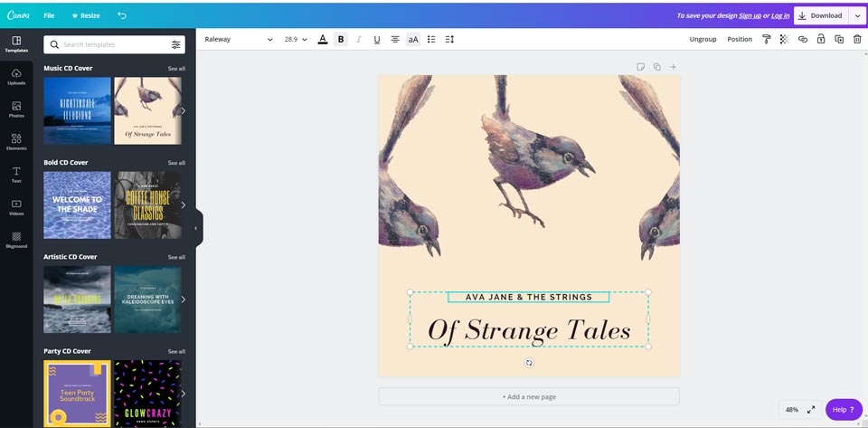This screenshot has width=868, height=428.
Task: Click the Sign up link
Action: [750, 15]
